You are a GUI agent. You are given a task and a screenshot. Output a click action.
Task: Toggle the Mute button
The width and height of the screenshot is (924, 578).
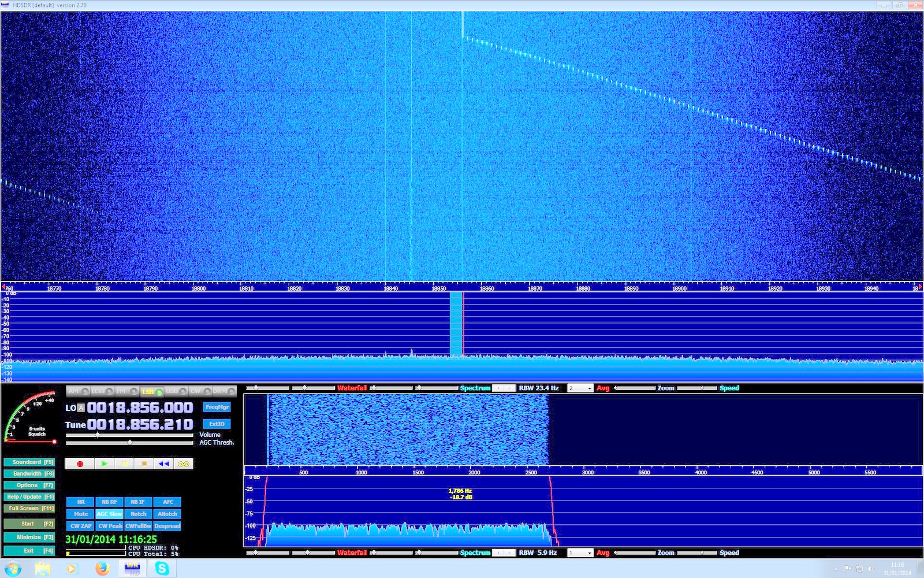[x=80, y=514]
